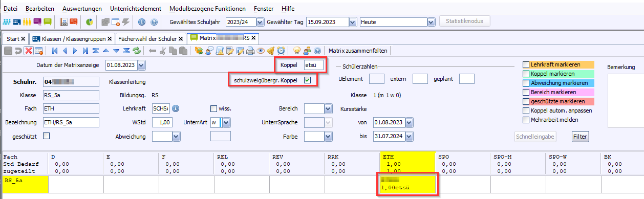Viewport: 644px width, 199px height.
Task: Click the pie chart statistics icon
Action: coord(89,22)
